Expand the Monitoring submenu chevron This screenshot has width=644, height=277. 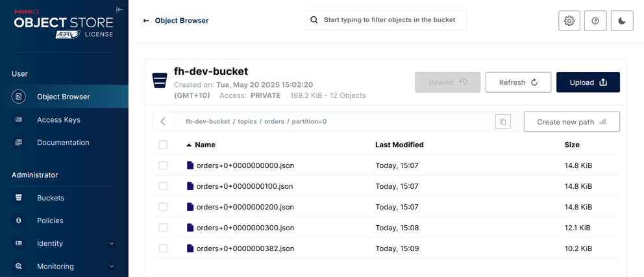[x=111, y=267]
